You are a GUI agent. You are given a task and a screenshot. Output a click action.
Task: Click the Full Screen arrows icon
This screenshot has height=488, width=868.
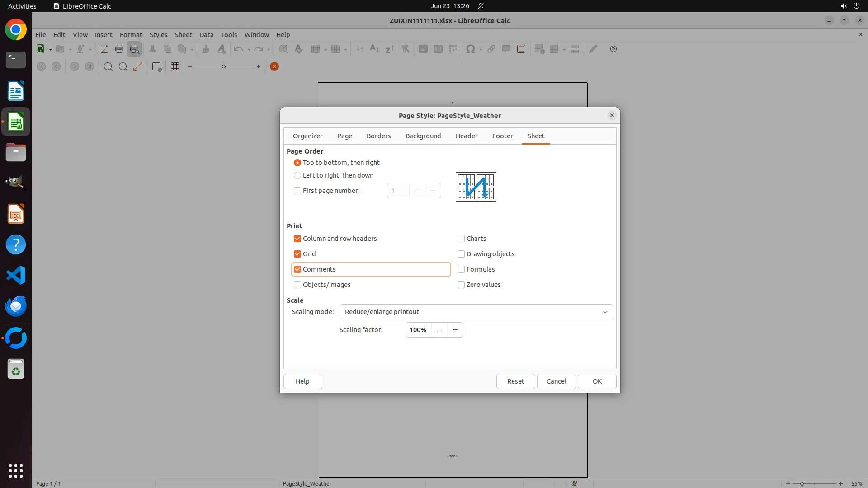pyautogui.click(x=138, y=67)
